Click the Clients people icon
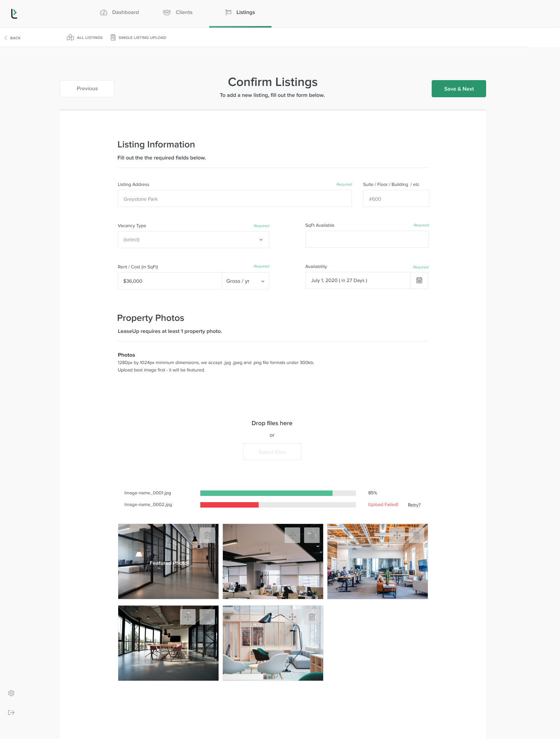This screenshot has height=739, width=560. point(167,12)
